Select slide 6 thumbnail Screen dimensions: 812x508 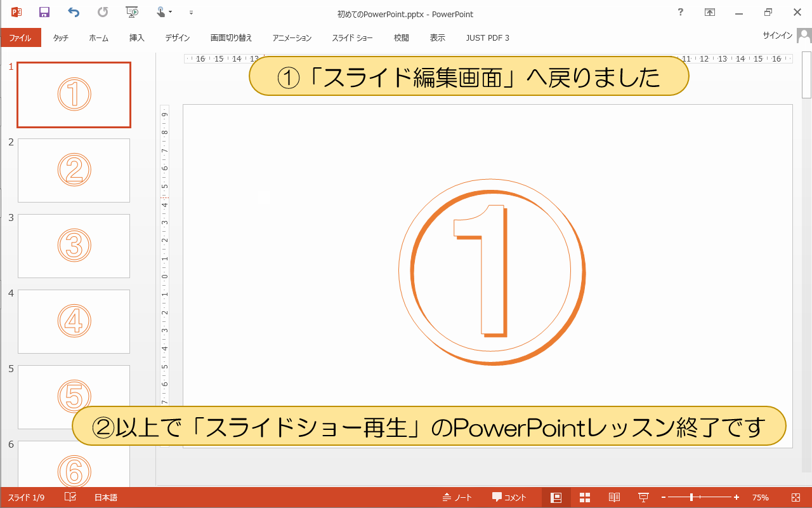tap(74, 465)
